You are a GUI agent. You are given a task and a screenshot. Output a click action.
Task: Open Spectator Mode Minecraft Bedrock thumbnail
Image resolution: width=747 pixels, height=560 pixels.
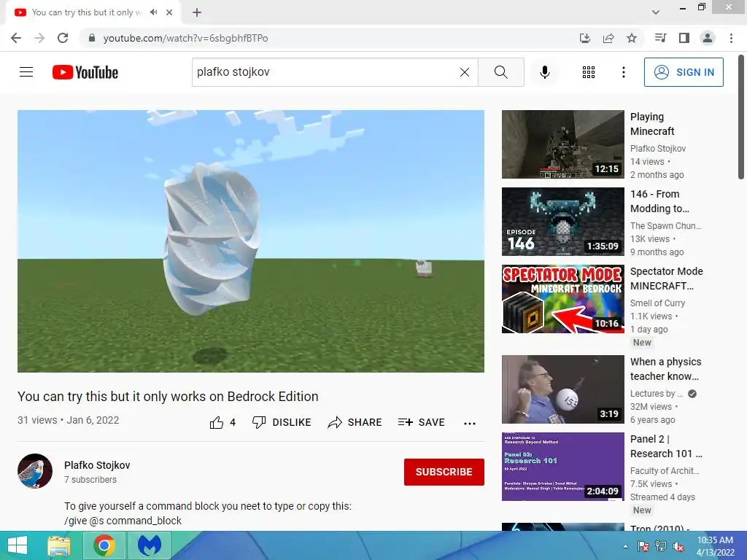(562, 299)
